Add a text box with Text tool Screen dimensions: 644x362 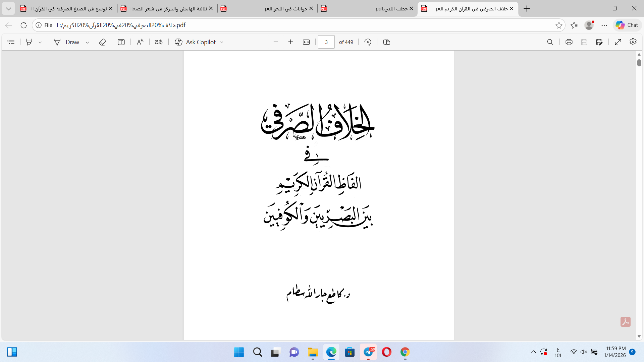(121, 42)
